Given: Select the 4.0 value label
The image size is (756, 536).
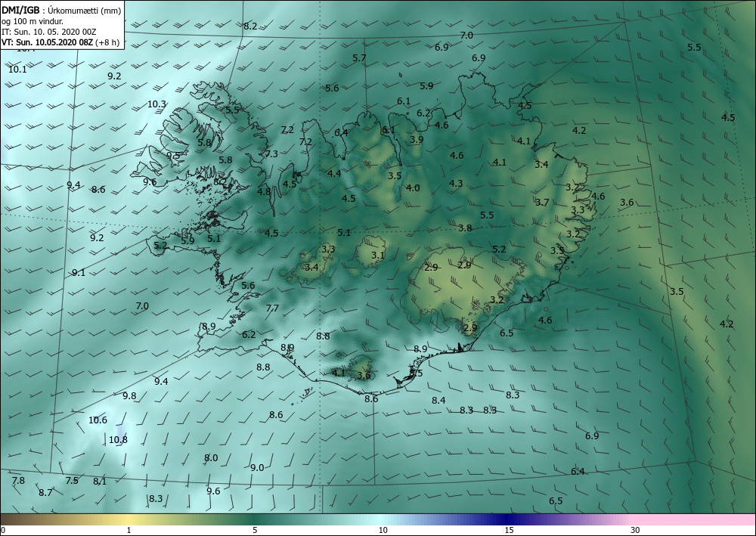Looking at the screenshot, I should click(x=413, y=188).
